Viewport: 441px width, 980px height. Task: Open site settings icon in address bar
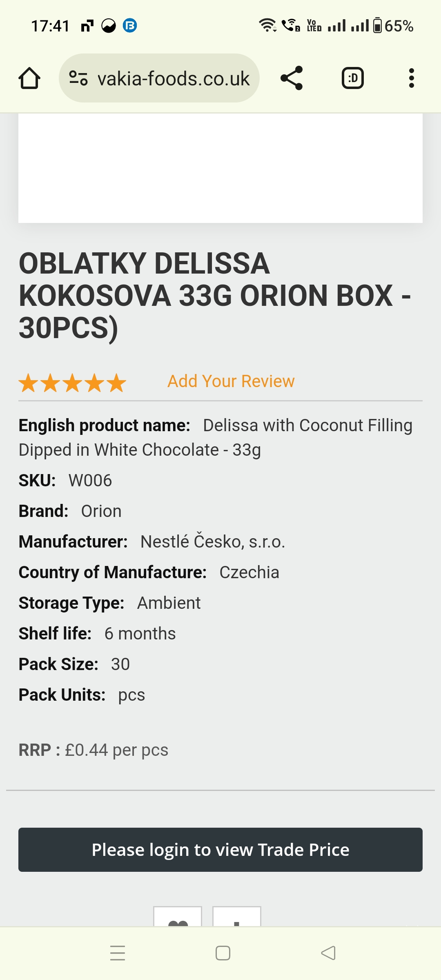click(78, 78)
